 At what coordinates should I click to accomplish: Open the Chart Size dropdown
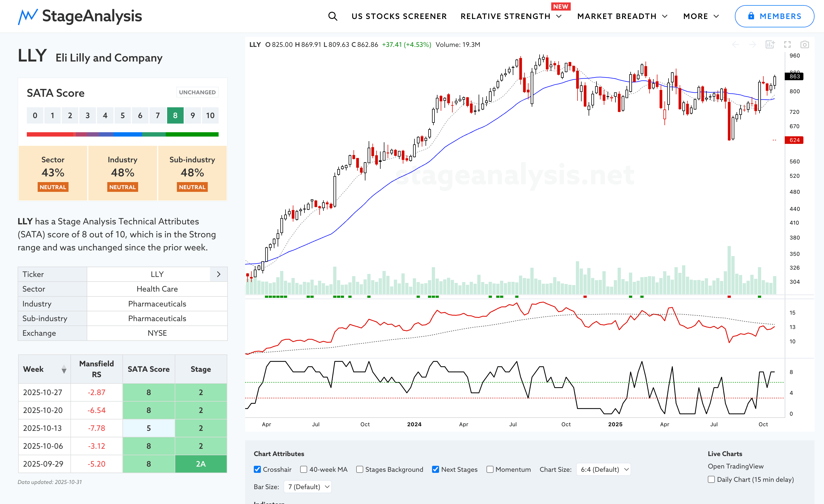click(x=604, y=469)
